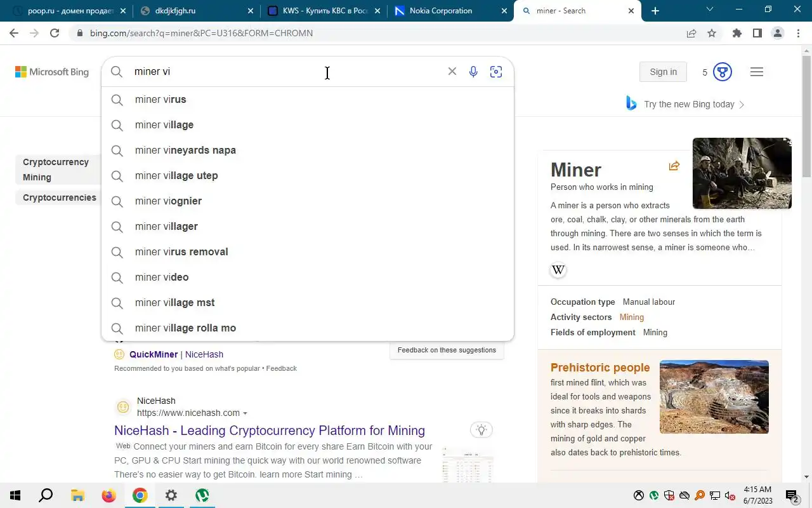
Task: Choose suggestion 'miner video'
Action: pos(308,277)
